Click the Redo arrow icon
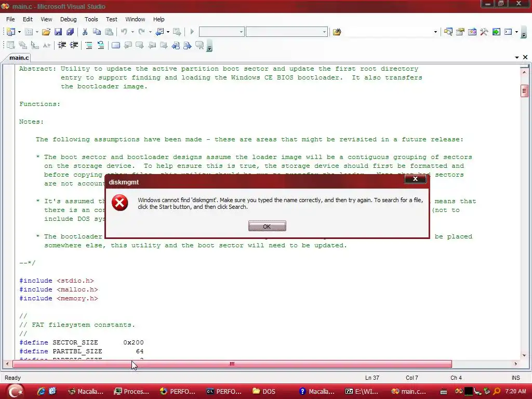This screenshot has height=399, width=532. pos(141,32)
